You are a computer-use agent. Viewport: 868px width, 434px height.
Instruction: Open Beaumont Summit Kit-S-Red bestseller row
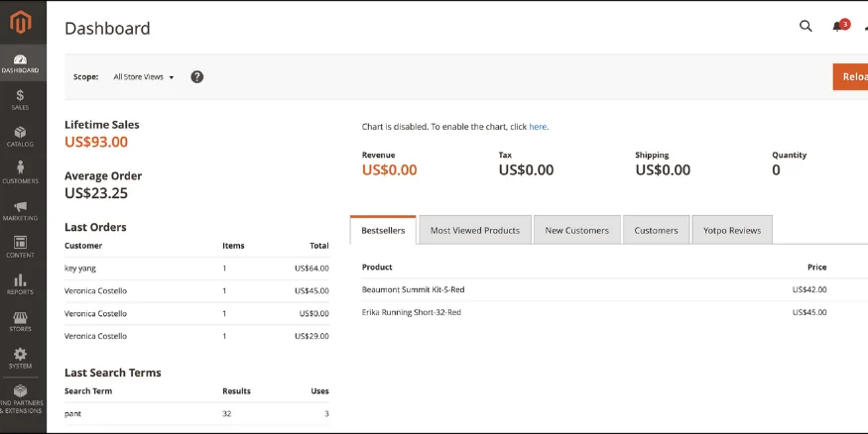point(614,289)
